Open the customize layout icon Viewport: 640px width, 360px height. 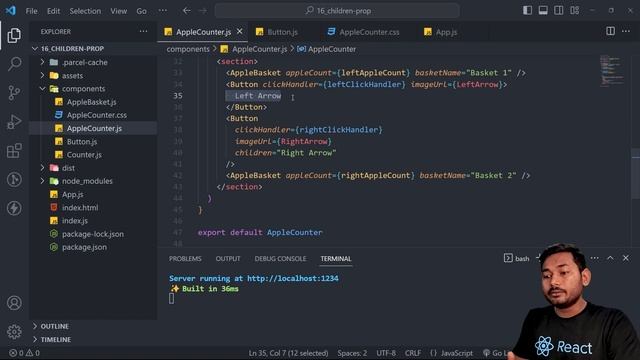point(575,11)
